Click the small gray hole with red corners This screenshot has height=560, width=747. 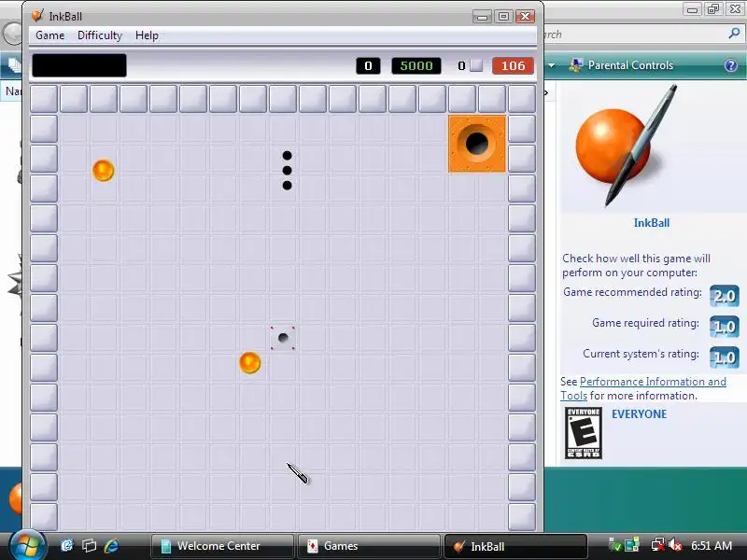283,338
